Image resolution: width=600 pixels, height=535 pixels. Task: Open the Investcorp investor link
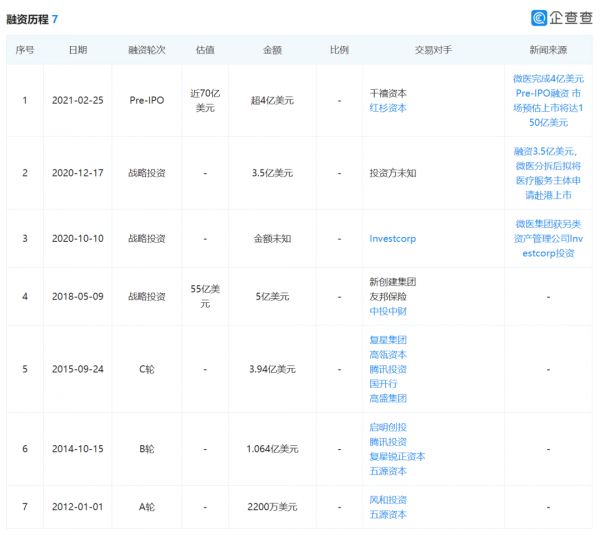[394, 240]
